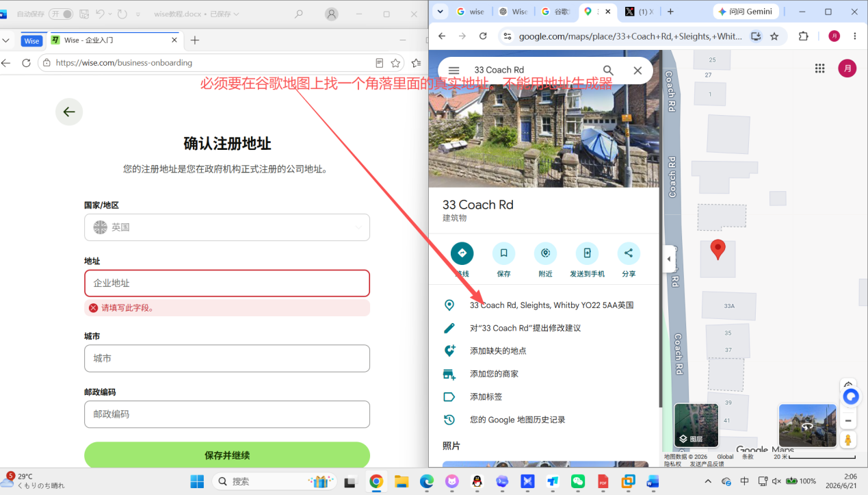
Task: Open Edge favorites list icon
Action: coord(417,63)
